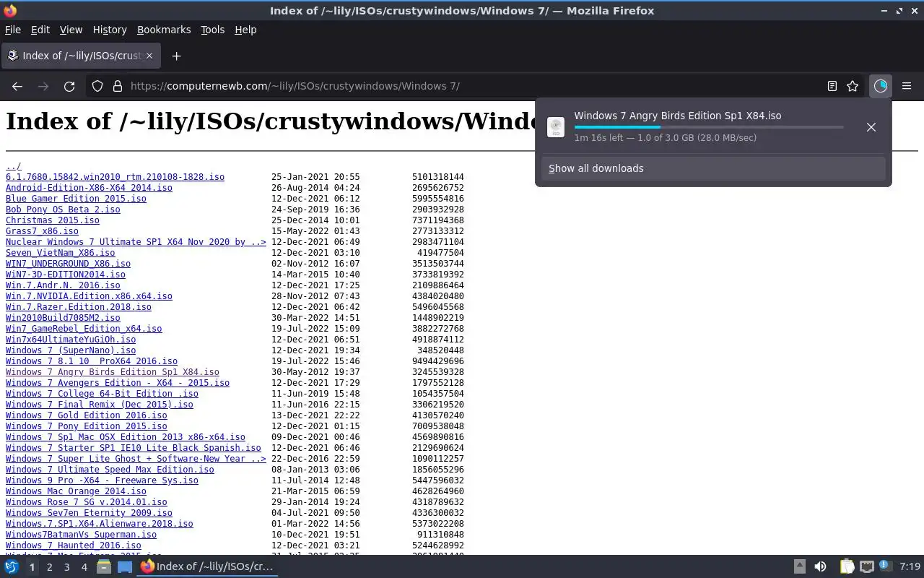Screen dimensions: 924x578
Task: Open the volume speaker tray icon
Action: click(x=821, y=567)
